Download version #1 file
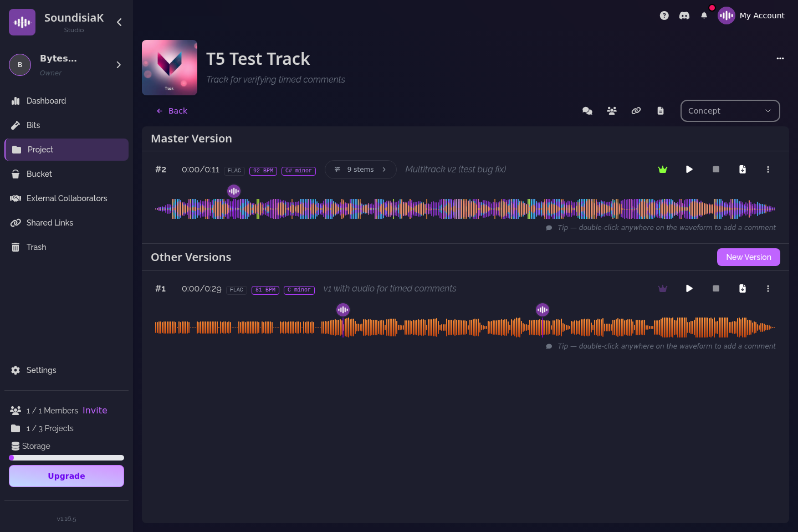This screenshot has width=798, height=532. pyautogui.click(x=743, y=289)
